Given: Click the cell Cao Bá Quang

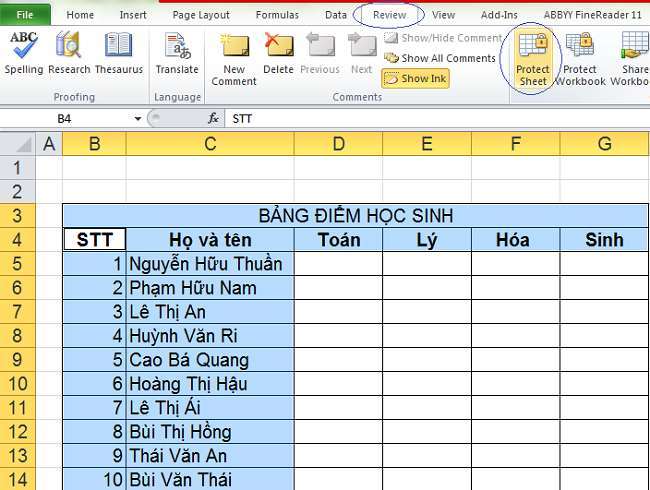Looking at the screenshot, I should pos(210,360).
